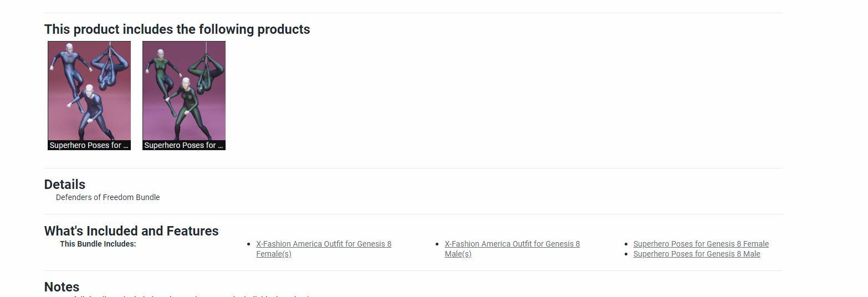The height and width of the screenshot is (297, 868).
Task: Follow the Superhero Poses for Genesis 8 Male link
Action: 696,254
